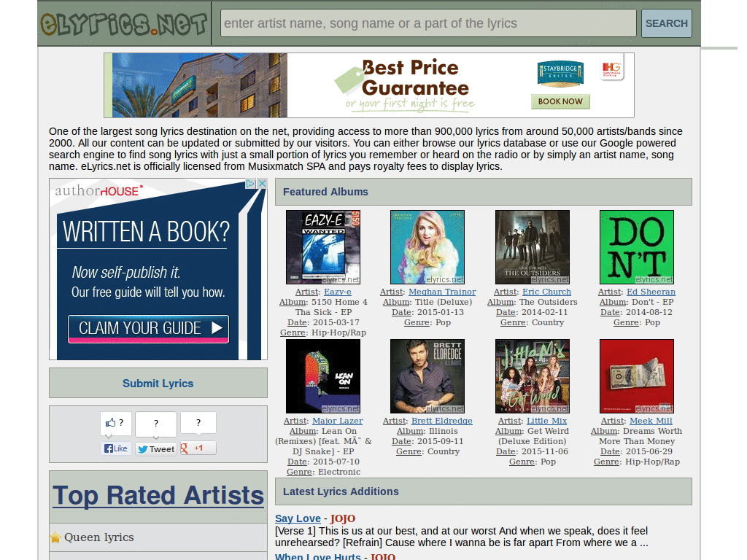747x560 pixels.
Task: Share via the Tweet button
Action: pos(155,449)
